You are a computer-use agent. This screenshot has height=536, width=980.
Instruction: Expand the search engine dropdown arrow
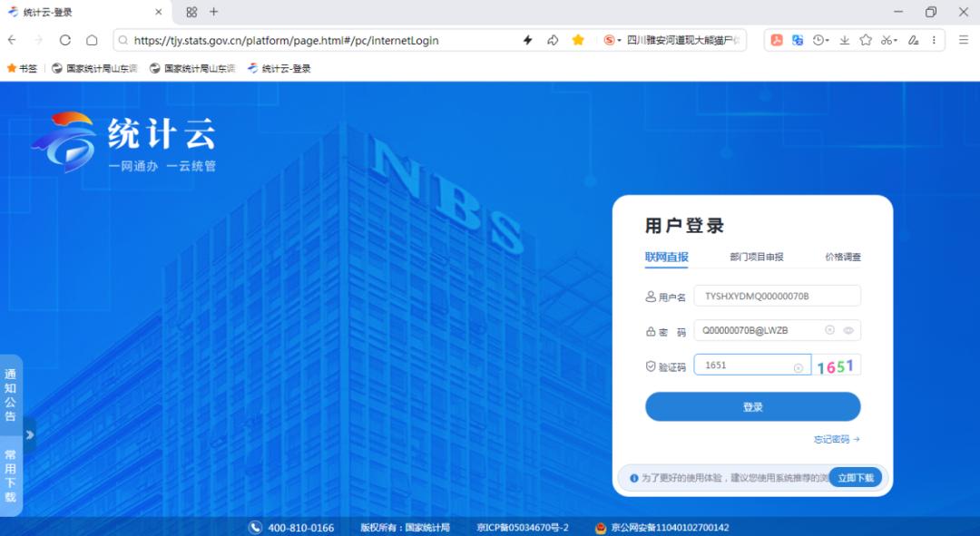pyautogui.click(x=620, y=41)
